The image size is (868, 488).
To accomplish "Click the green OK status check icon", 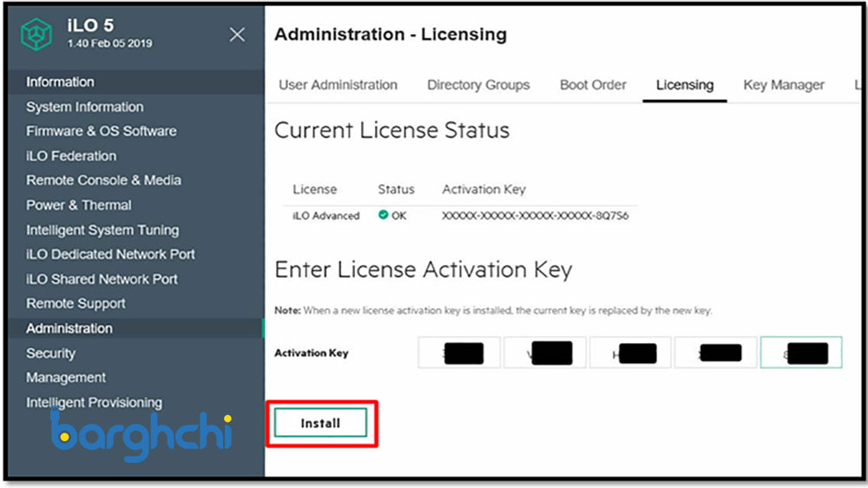I will (383, 215).
